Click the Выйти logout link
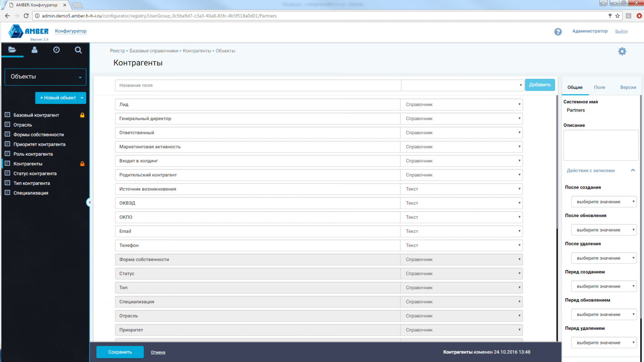 click(621, 31)
